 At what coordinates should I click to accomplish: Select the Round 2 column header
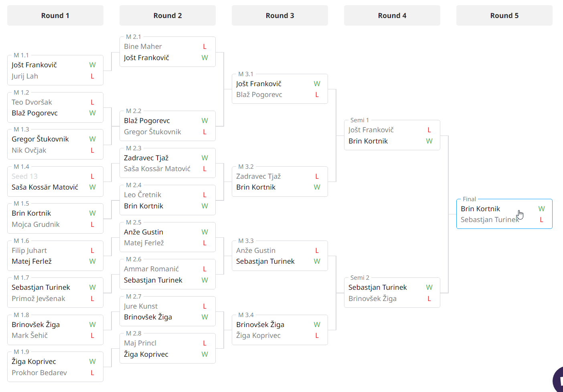point(168,16)
